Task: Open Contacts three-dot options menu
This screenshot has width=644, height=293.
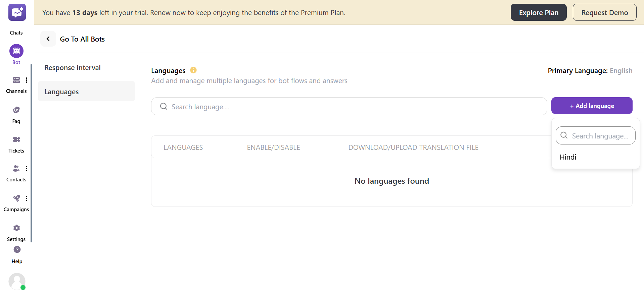Action: (27, 169)
